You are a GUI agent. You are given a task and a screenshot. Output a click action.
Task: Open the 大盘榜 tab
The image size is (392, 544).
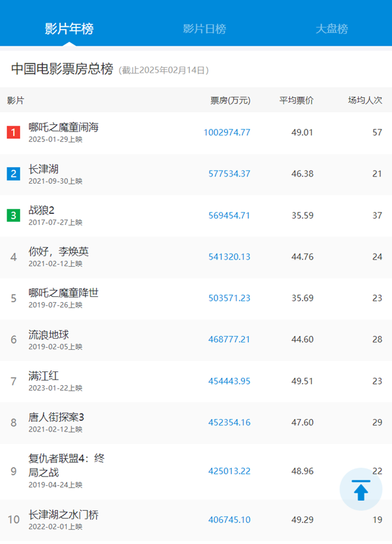click(332, 29)
